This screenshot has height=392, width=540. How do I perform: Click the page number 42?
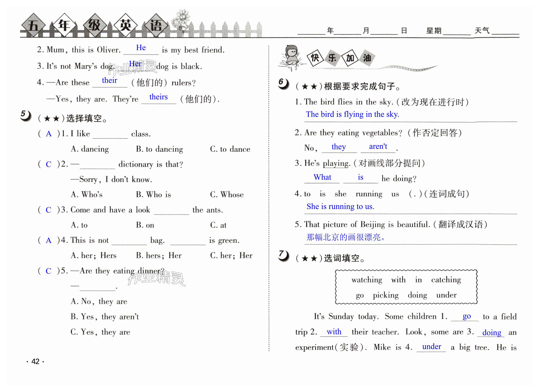click(x=35, y=362)
